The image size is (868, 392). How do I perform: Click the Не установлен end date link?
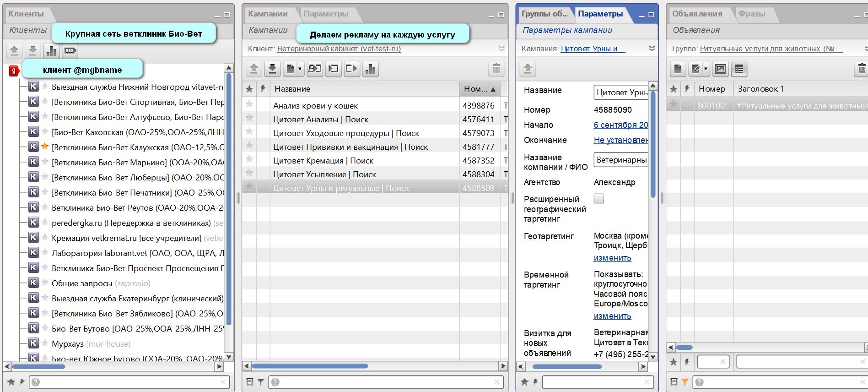tap(621, 140)
